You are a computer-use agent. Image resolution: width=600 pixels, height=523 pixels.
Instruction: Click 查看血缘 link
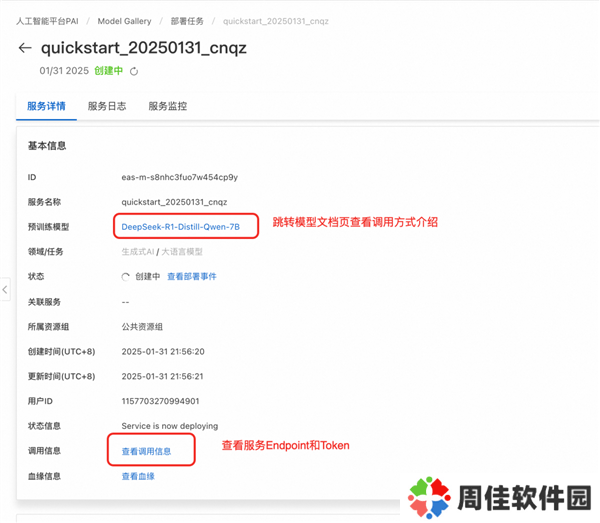pos(138,476)
